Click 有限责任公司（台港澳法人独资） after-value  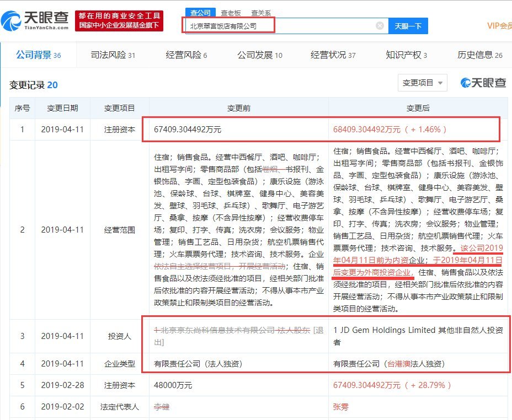click(x=389, y=364)
